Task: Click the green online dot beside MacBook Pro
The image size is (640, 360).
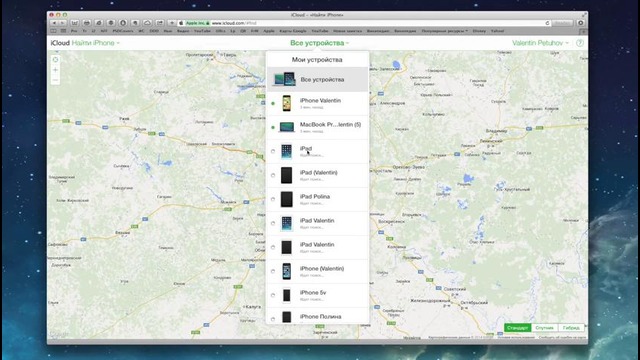Action: tap(273, 127)
